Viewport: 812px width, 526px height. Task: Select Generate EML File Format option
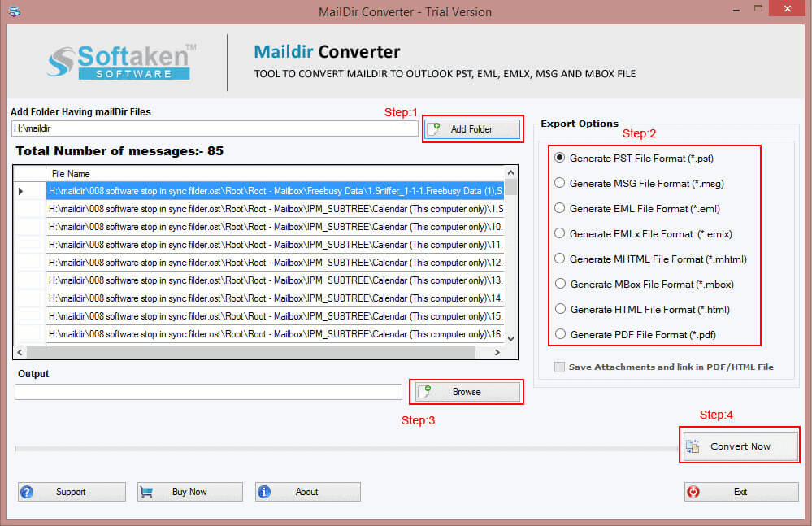(x=637, y=209)
